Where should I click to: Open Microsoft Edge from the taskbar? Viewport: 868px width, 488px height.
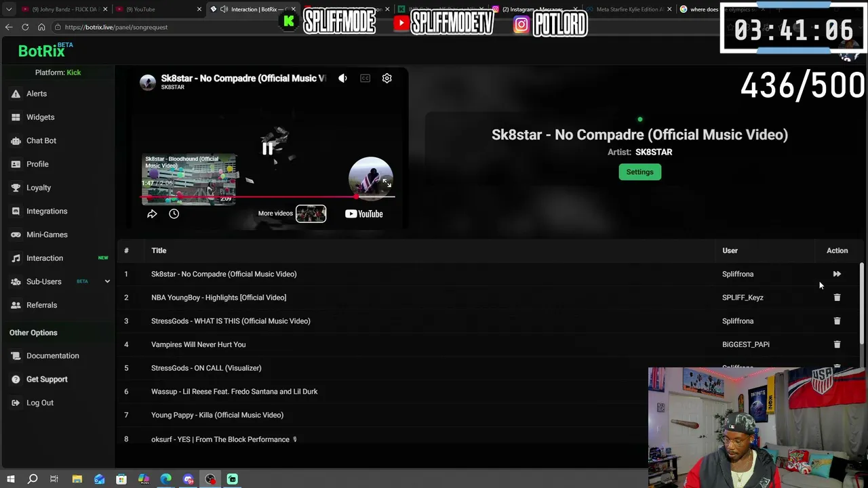166,479
